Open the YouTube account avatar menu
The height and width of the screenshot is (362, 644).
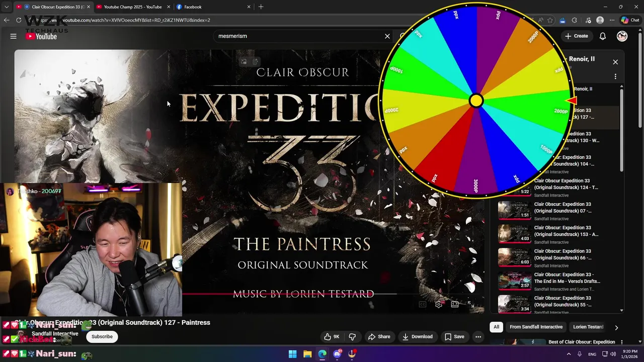(622, 36)
